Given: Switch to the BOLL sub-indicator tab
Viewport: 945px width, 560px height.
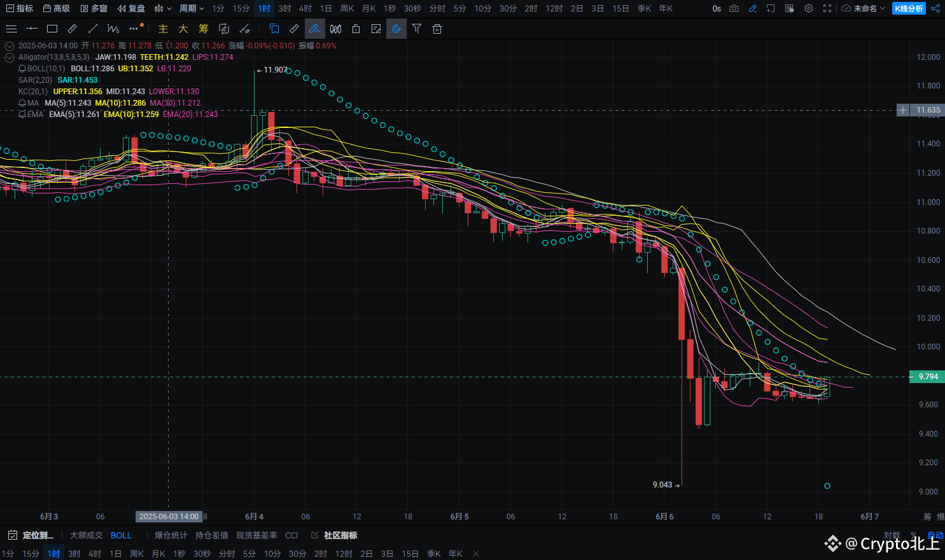Looking at the screenshot, I should (x=121, y=535).
